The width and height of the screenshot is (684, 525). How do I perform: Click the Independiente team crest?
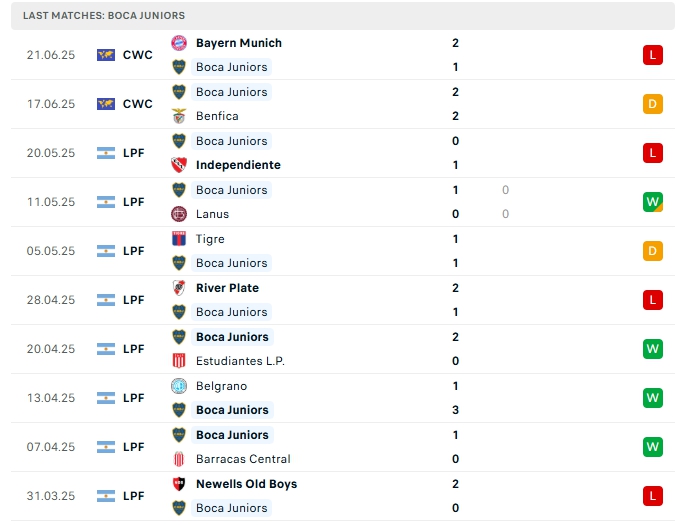coord(179,165)
